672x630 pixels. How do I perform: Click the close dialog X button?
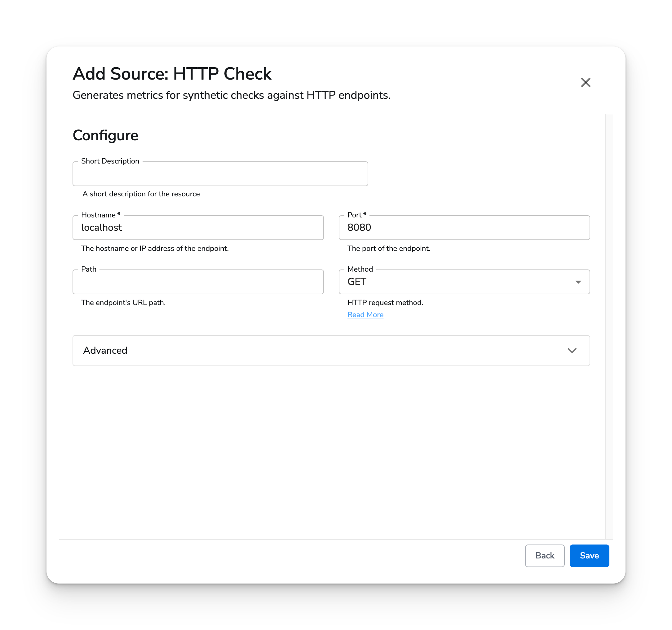point(586,82)
